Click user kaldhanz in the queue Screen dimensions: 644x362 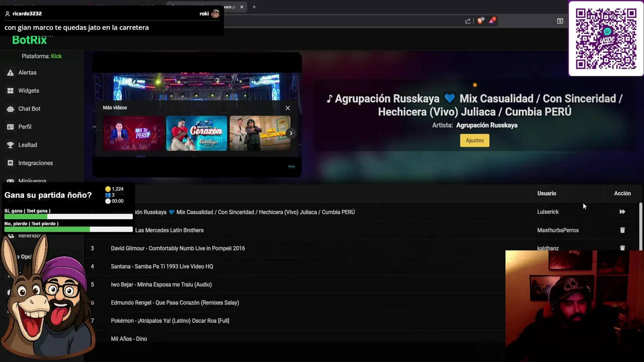(x=547, y=248)
